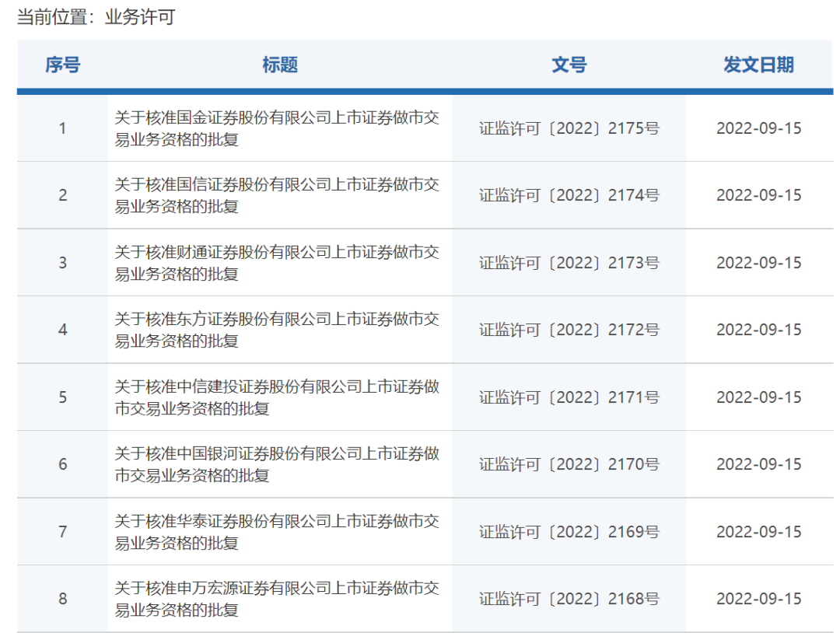Open the 东方证券 market-making approval title
The width and height of the screenshot is (840, 633).
[x=277, y=330]
